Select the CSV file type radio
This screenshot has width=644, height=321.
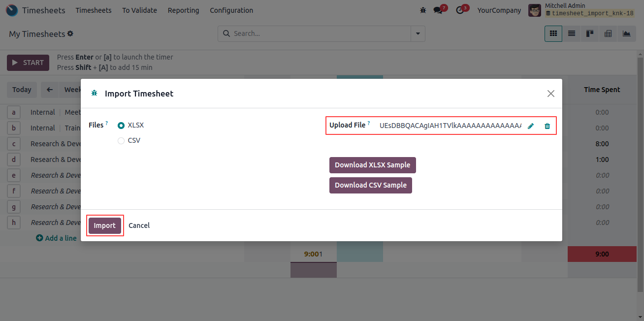(x=121, y=141)
